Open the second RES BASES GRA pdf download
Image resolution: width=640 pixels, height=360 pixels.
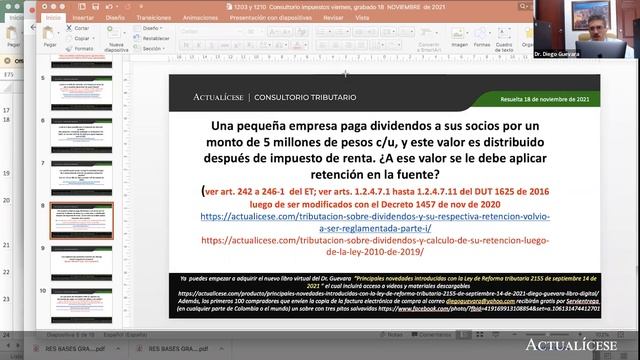(x=178, y=349)
